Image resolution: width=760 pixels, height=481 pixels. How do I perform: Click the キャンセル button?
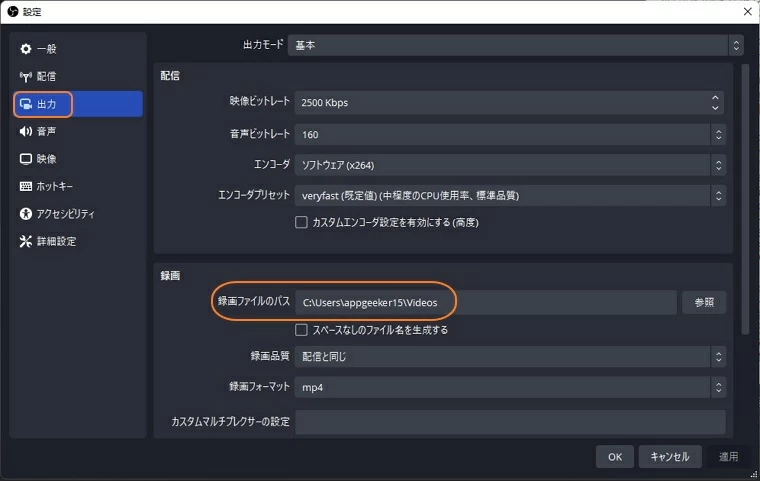[670, 456]
